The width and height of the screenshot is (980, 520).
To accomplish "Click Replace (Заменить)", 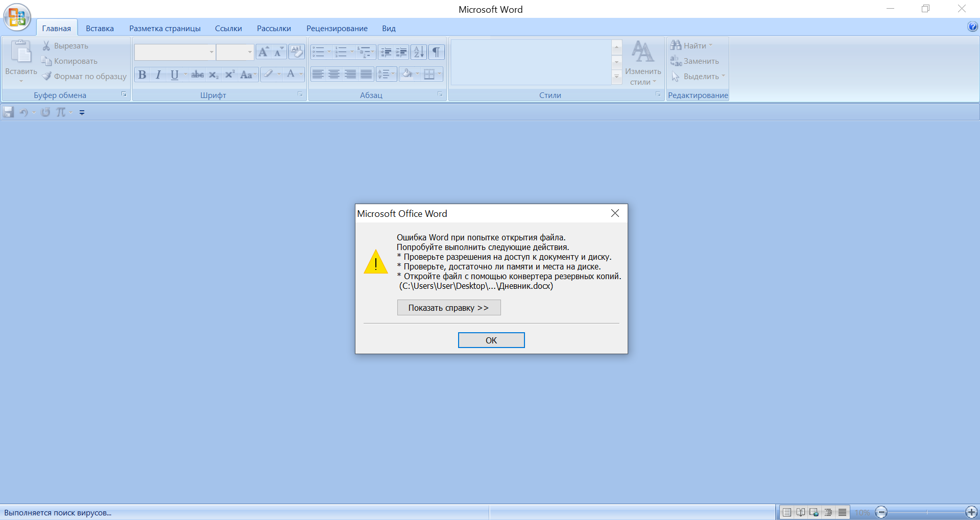I will pyautogui.click(x=695, y=61).
